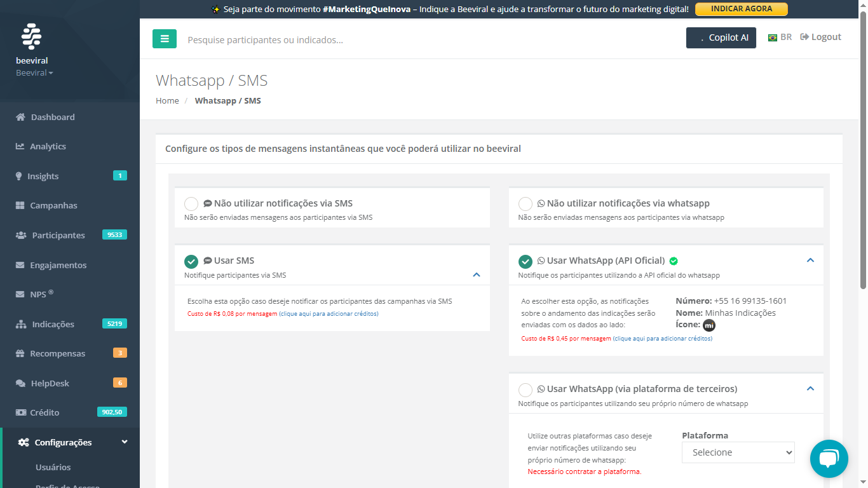Screen dimensions: 868x488
Task: Click the #MarketingQueInova hashtag text
Action: click(x=367, y=9)
